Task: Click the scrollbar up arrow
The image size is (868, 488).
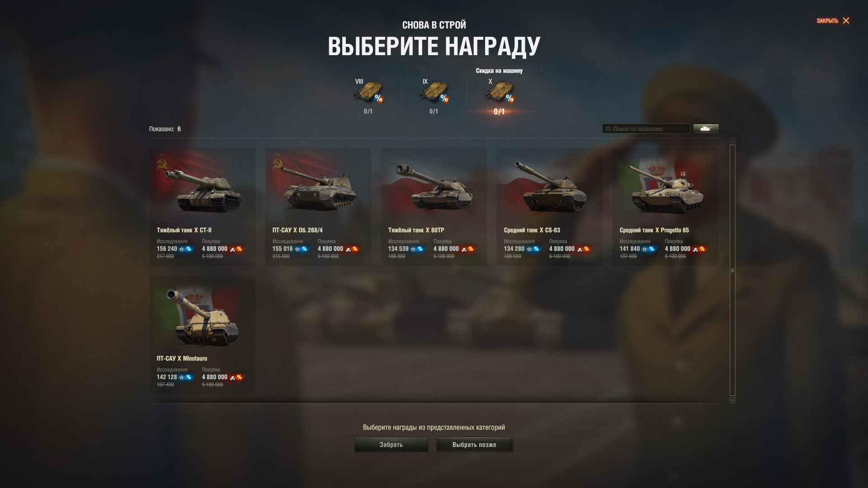Action: click(732, 141)
